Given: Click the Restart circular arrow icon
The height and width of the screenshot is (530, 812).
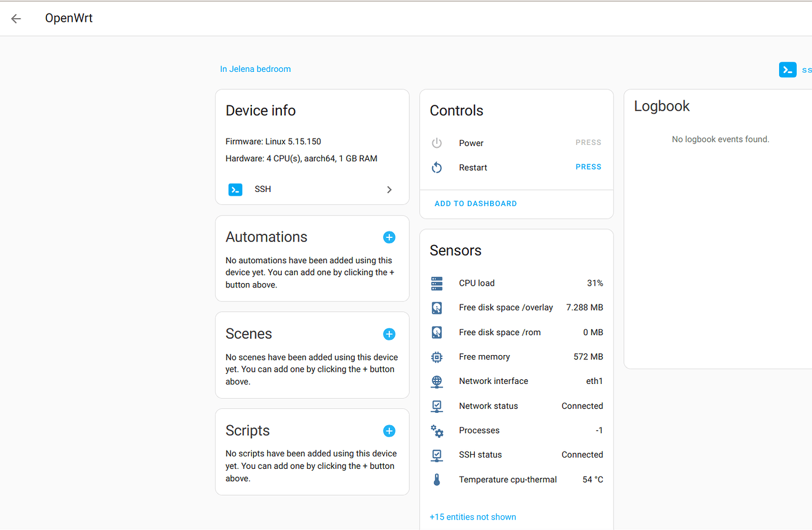Looking at the screenshot, I should point(437,167).
